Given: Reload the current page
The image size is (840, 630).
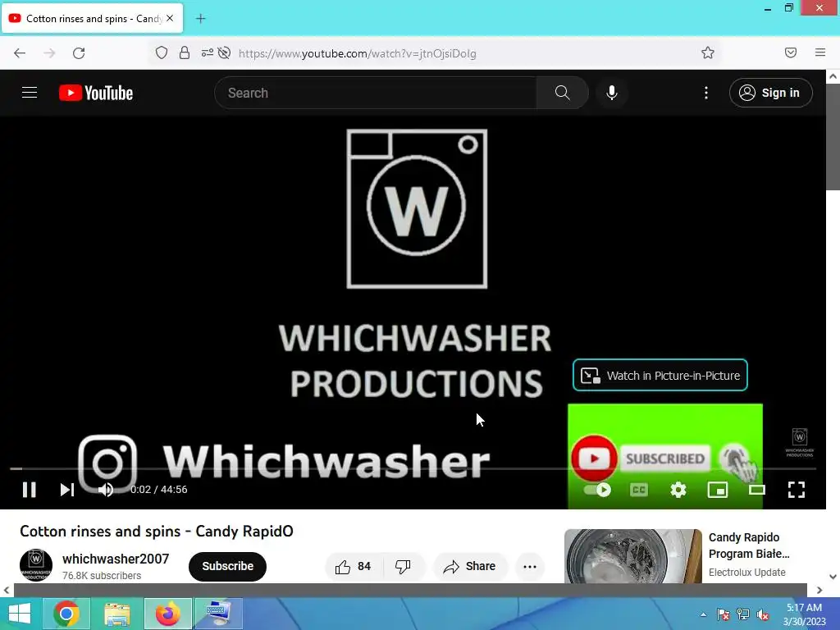Looking at the screenshot, I should pyautogui.click(x=79, y=53).
